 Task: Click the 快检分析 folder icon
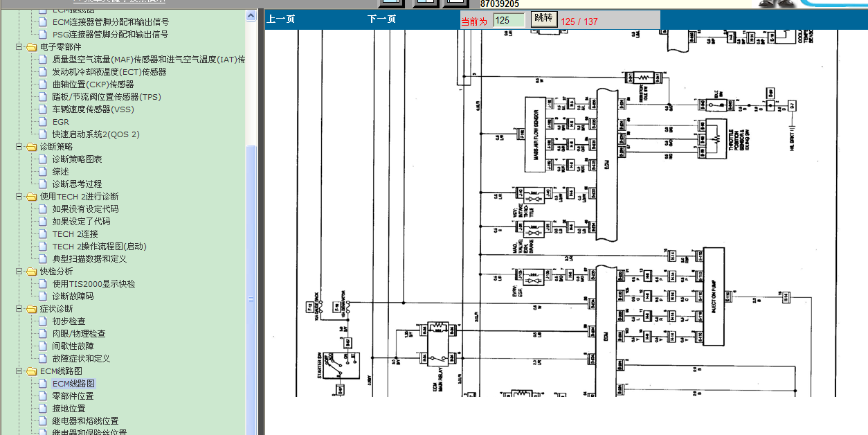point(31,272)
